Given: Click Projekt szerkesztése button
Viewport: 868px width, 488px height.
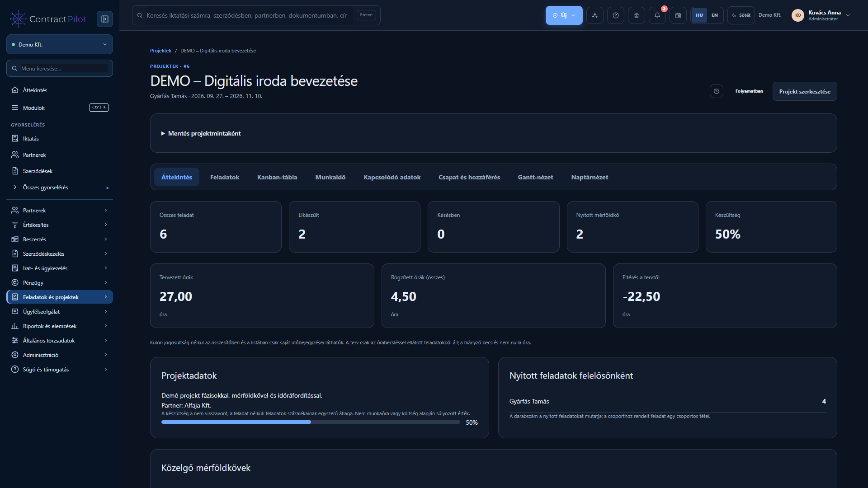Looking at the screenshot, I should (x=805, y=91).
